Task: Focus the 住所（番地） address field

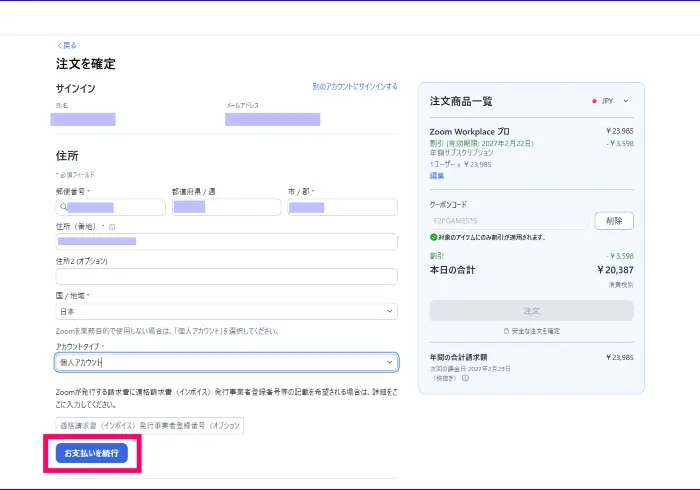Action: tap(226, 241)
